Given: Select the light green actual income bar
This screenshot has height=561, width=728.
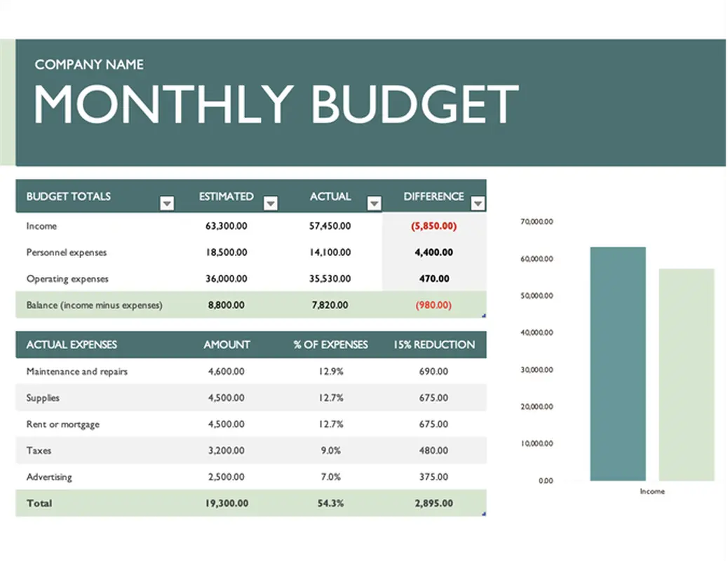Looking at the screenshot, I should pos(687,375).
